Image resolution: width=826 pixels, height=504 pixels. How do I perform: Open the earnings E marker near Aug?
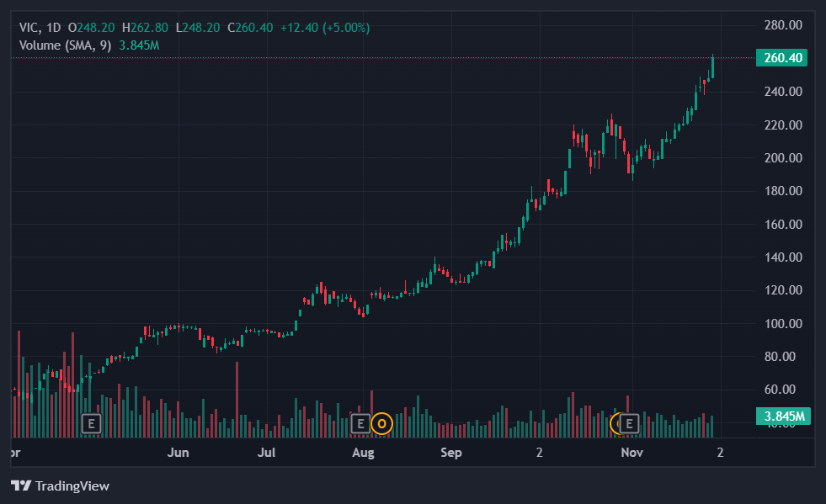pos(360,423)
